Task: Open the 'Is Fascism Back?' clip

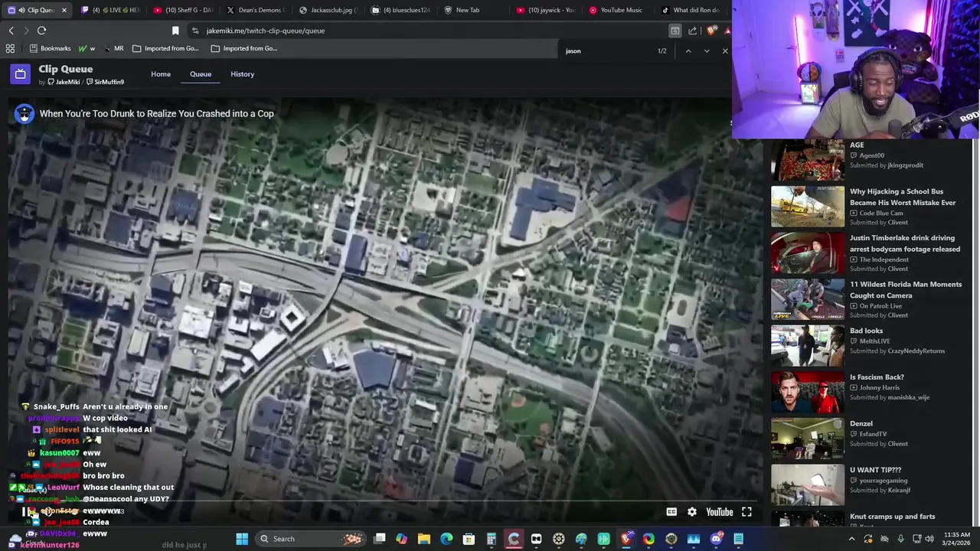Action: click(x=877, y=377)
